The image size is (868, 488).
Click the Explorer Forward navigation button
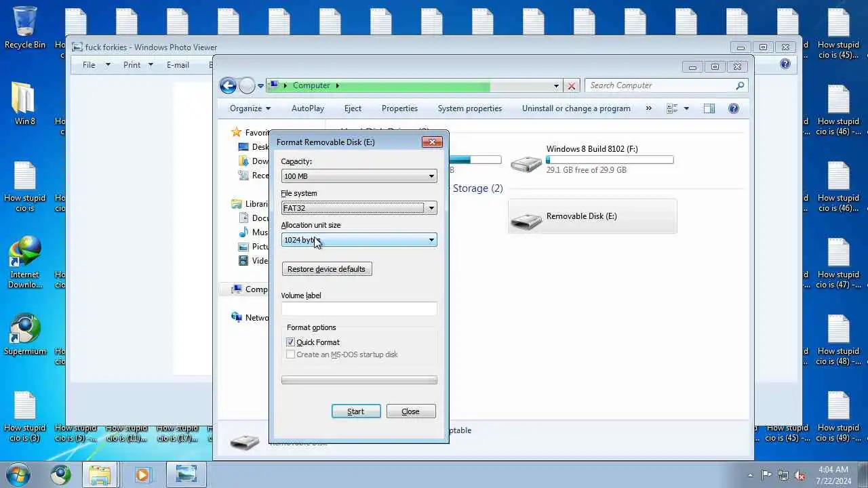pos(247,85)
